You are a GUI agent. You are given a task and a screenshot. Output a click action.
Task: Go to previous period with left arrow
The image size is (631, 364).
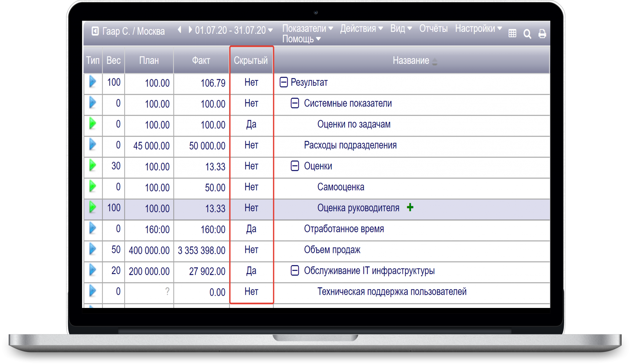(180, 30)
